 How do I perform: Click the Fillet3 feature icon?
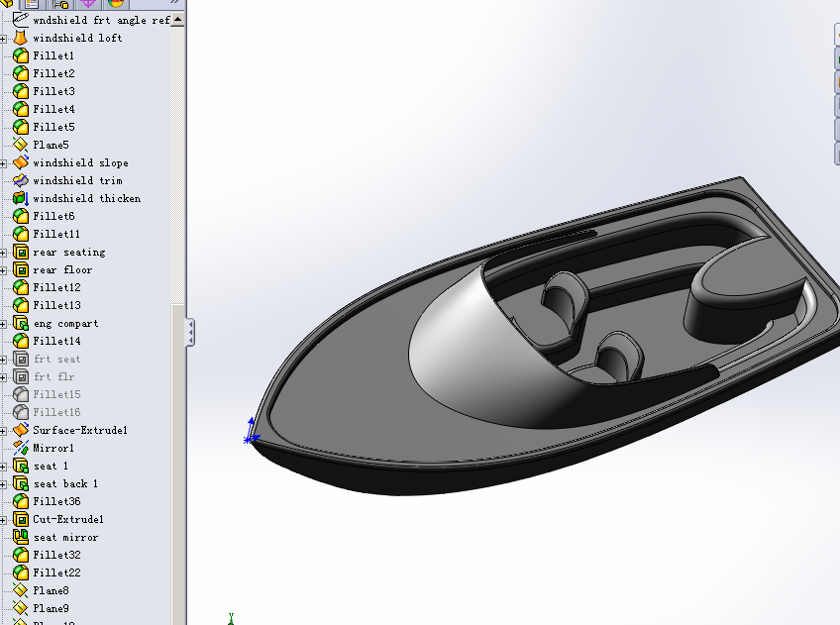(x=21, y=91)
